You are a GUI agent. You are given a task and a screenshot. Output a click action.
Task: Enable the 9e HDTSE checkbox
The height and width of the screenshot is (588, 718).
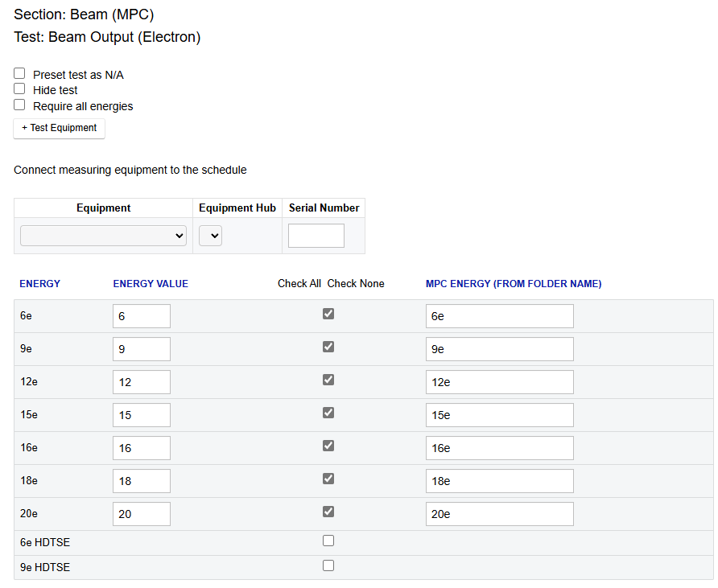328,566
